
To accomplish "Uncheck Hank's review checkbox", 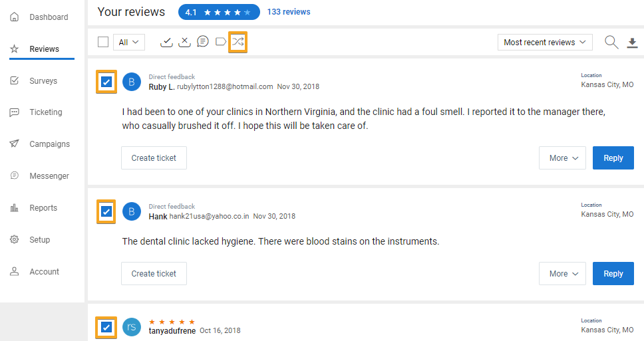I will pyautogui.click(x=106, y=211).
